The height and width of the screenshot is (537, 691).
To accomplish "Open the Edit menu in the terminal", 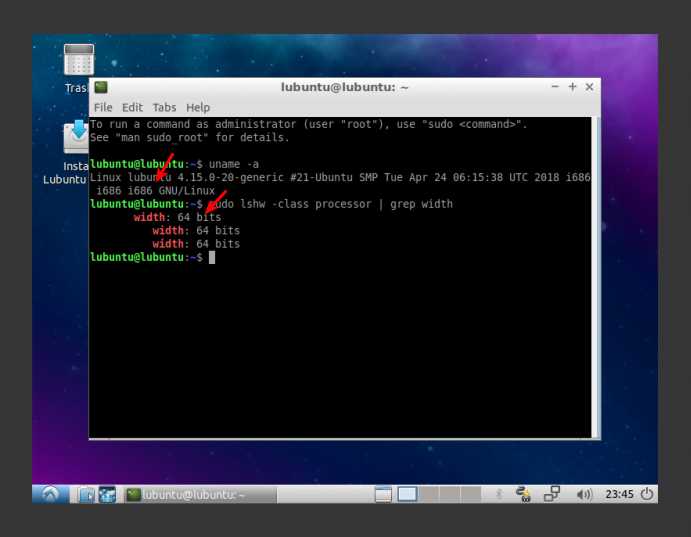I will (132, 107).
